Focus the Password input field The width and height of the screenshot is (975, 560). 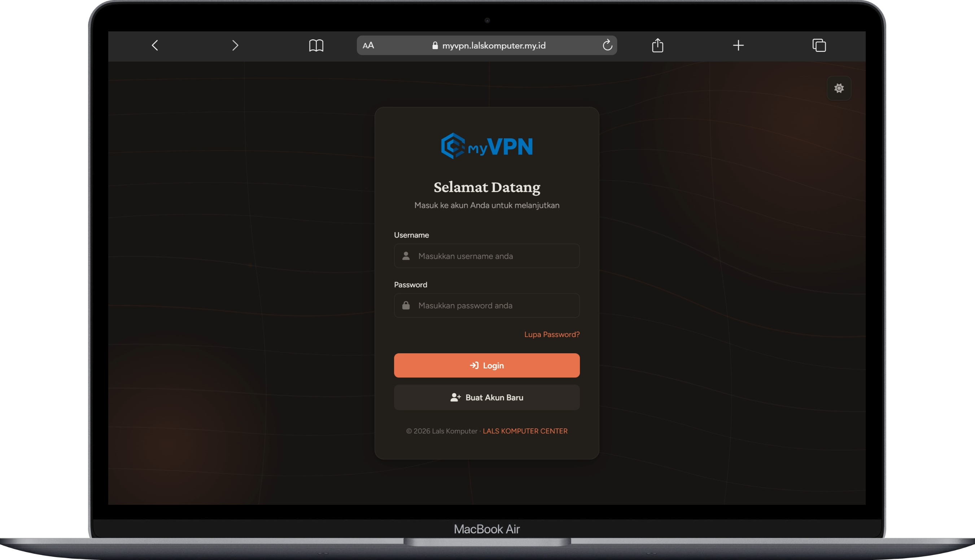(x=487, y=305)
